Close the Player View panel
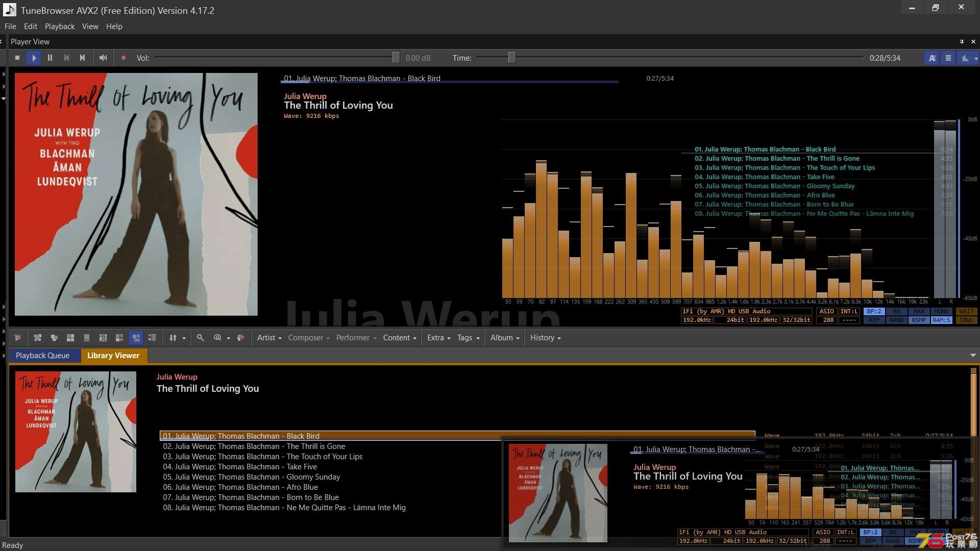This screenshot has width=980, height=551. click(973, 42)
